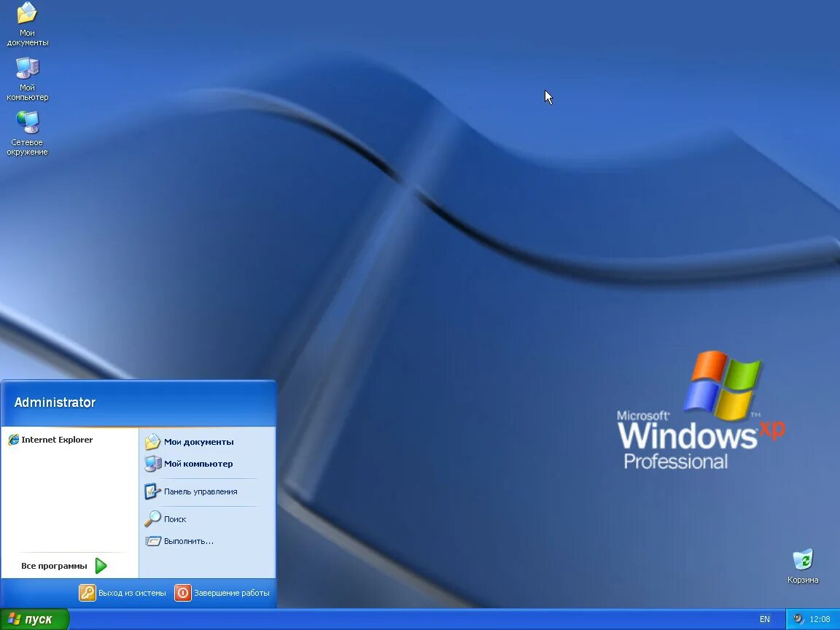Open Панель управления from Start menu
This screenshot has width=840, height=630.
207,491
